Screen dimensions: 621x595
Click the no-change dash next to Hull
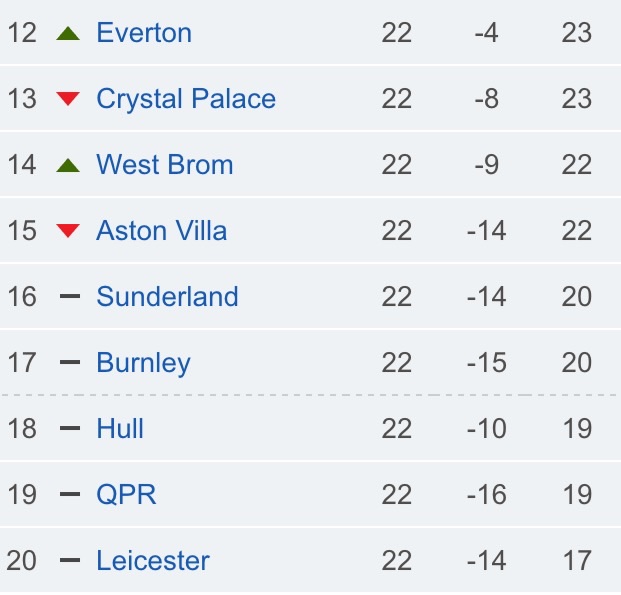coord(69,428)
